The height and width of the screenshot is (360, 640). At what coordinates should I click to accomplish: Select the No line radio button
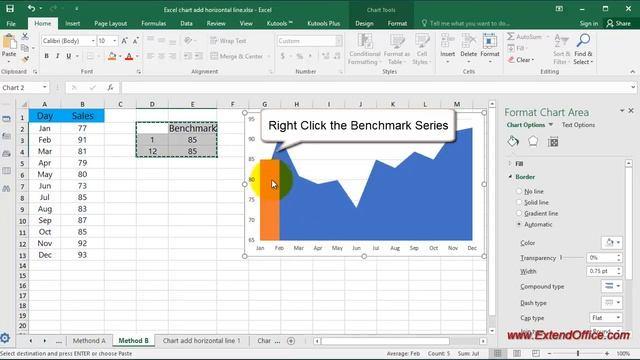tap(519, 191)
